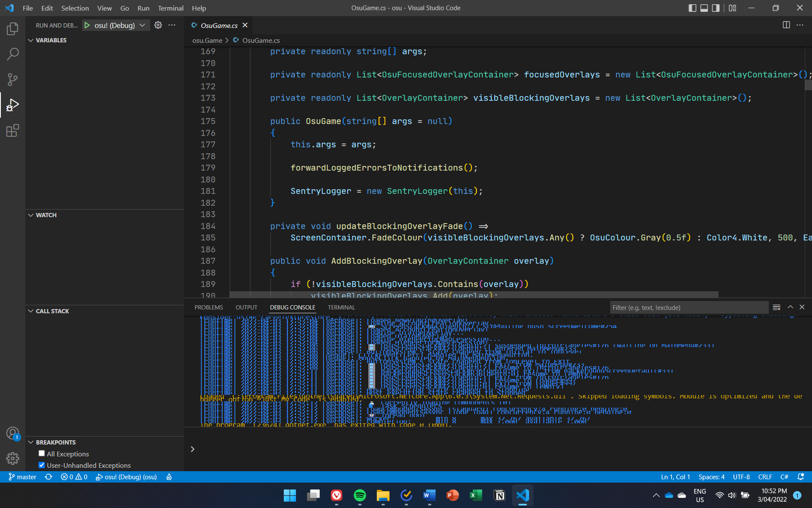Open the Source Control view

click(x=13, y=80)
